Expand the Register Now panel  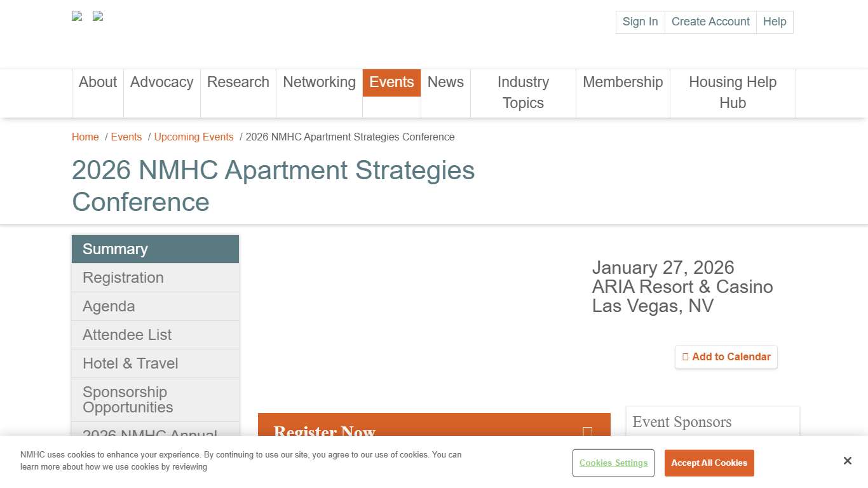[x=587, y=432]
